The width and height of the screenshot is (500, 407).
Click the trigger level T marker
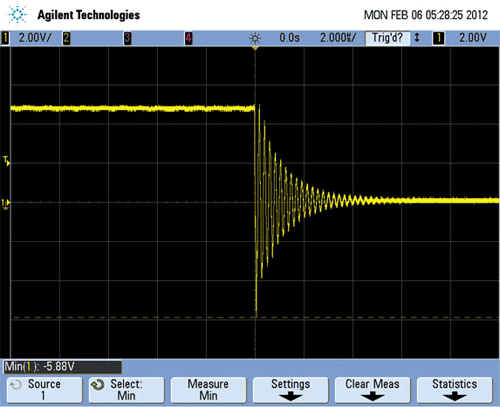click(x=6, y=161)
